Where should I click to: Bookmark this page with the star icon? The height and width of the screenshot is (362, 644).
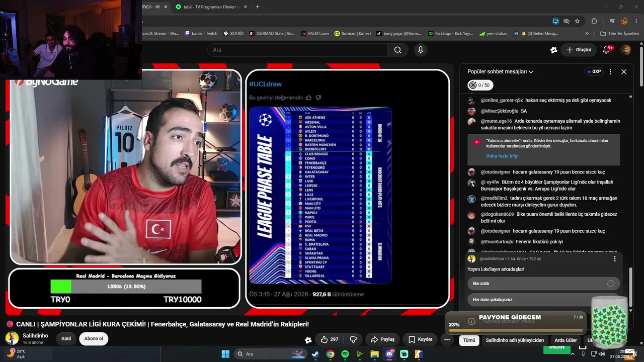pos(577,21)
